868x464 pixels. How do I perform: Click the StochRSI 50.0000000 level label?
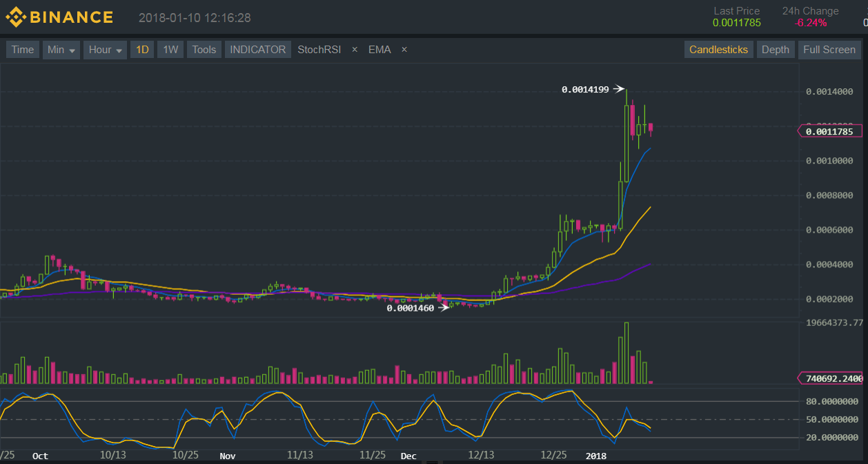[x=832, y=419]
